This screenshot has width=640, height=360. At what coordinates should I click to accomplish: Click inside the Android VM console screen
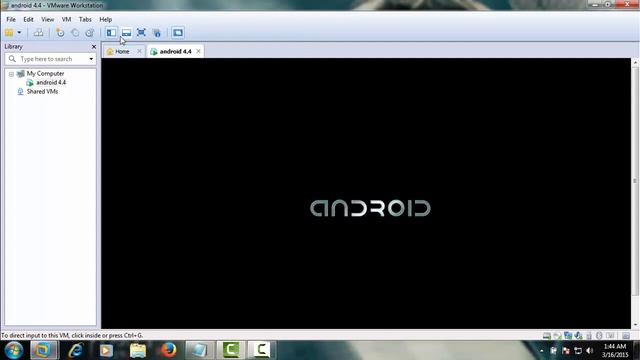point(366,193)
